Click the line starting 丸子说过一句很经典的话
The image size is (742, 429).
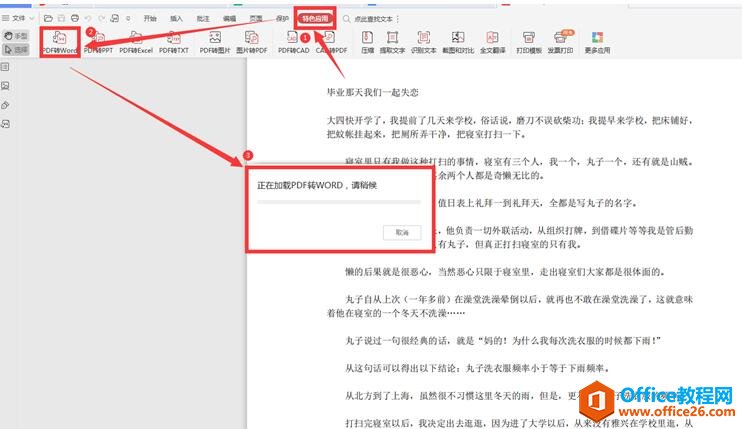(x=503, y=341)
